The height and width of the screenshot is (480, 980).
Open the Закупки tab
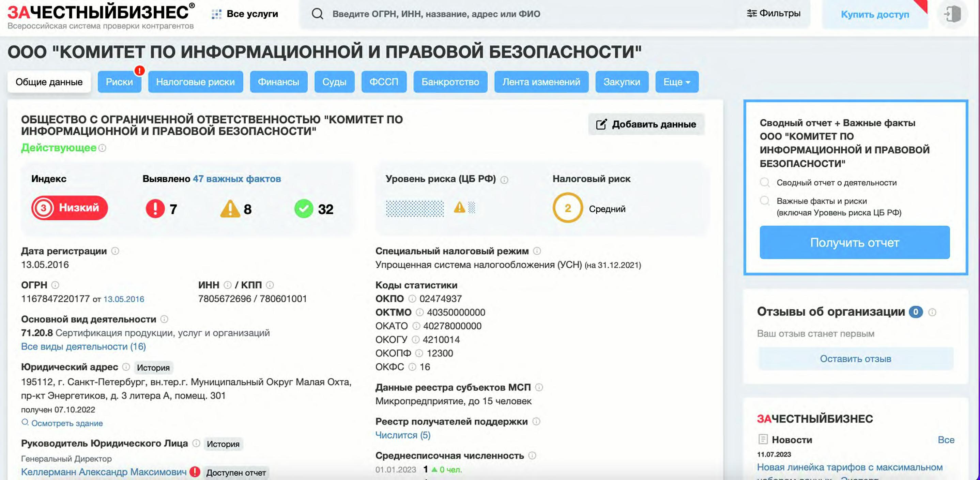click(622, 82)
